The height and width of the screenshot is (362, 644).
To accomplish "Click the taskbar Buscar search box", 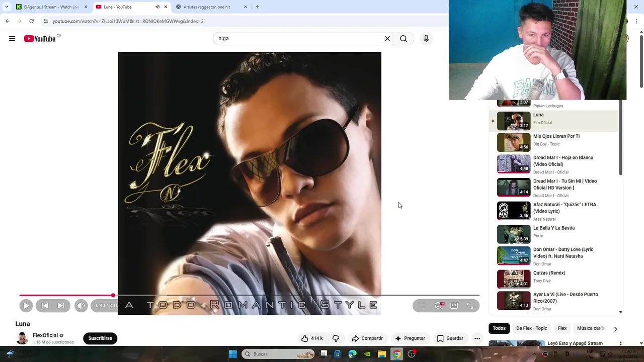I will tap(278, 354).
